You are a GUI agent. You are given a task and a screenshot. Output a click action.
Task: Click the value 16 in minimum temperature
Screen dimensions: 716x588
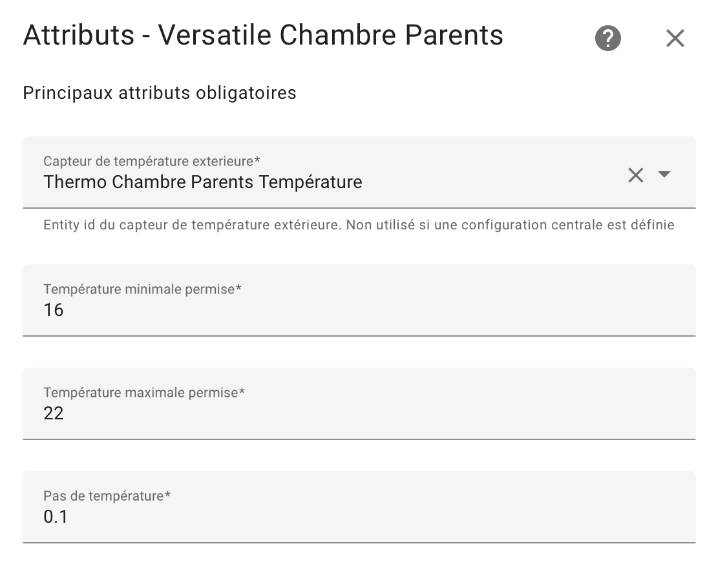tap(54, 310)
